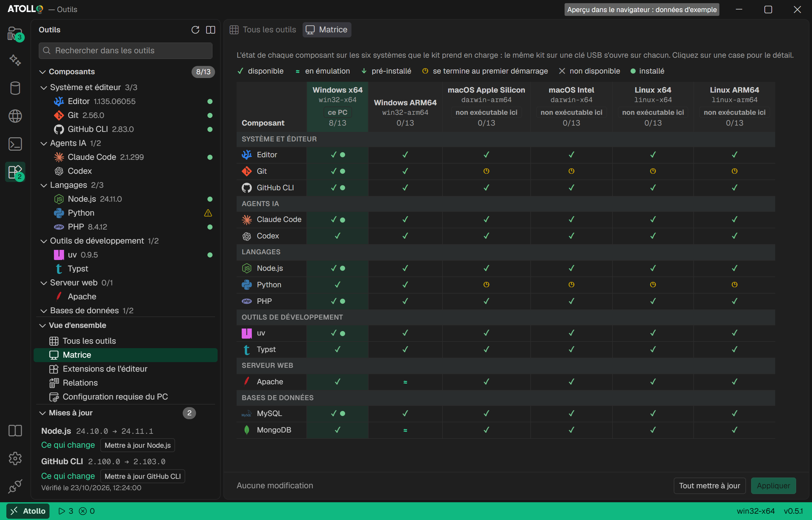812x520 pixels.
Task: Click the refresh icon in Outils header
Action: 195,30
